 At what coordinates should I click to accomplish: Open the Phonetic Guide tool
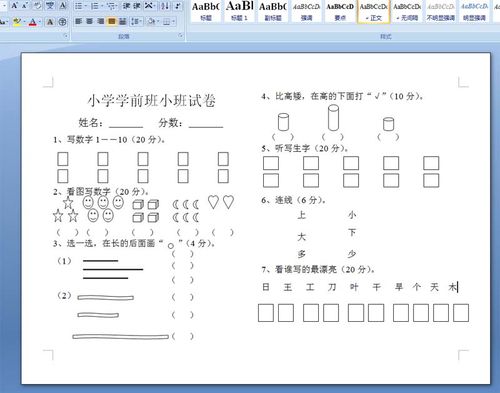[50, 6]
